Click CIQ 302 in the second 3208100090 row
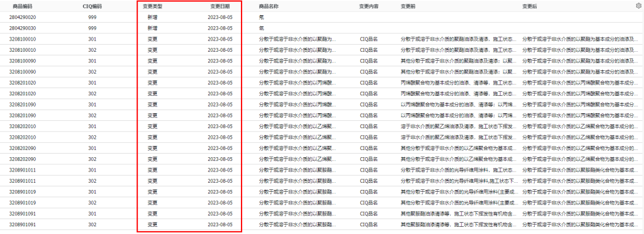The image size is (644, 234). [x=92, y=71]
